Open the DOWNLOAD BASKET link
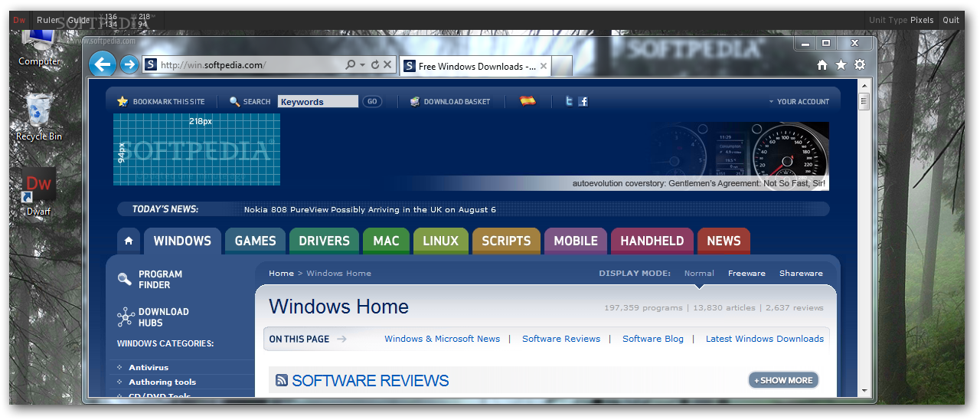 [457, 101]
